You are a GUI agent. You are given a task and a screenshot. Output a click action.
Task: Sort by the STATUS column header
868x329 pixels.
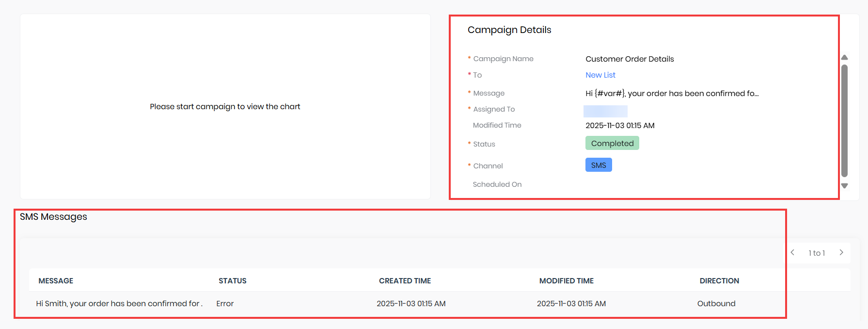pos(232,281)
